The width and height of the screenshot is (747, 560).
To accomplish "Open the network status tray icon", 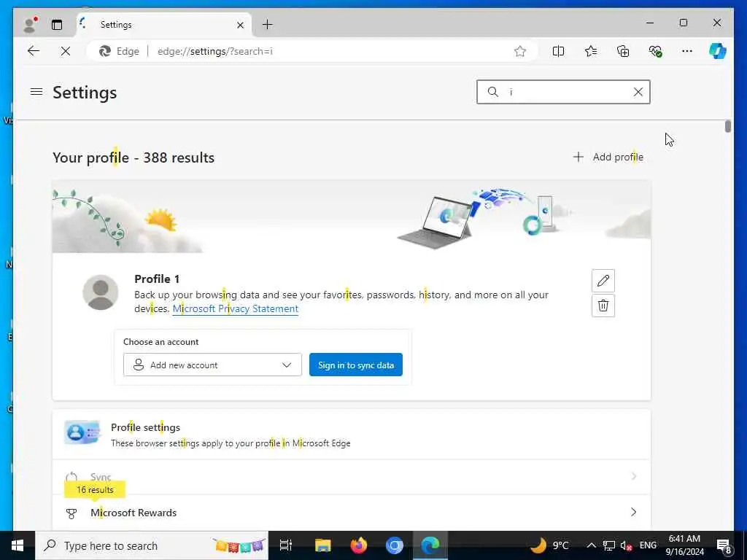I will (x=609, y=545).
